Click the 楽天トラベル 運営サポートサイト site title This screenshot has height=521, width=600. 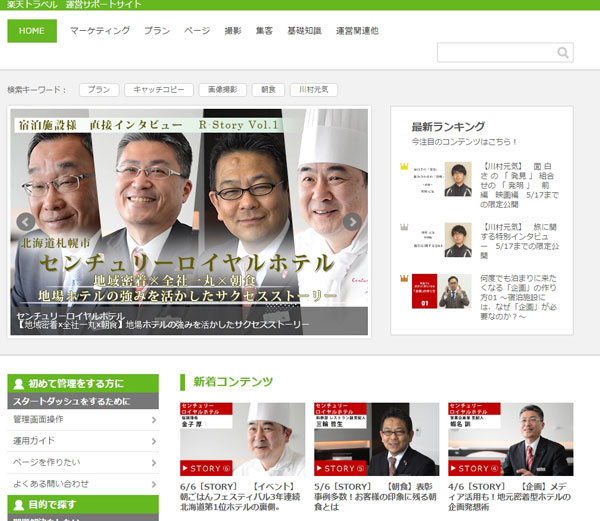(x=74, y=5)
